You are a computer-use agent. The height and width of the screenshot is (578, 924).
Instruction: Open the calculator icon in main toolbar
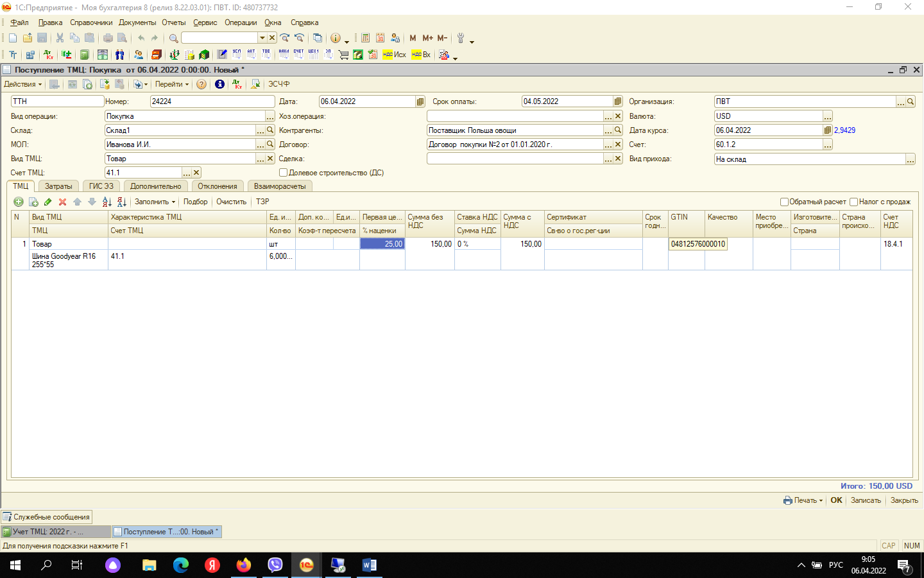[x=365, y=38]
